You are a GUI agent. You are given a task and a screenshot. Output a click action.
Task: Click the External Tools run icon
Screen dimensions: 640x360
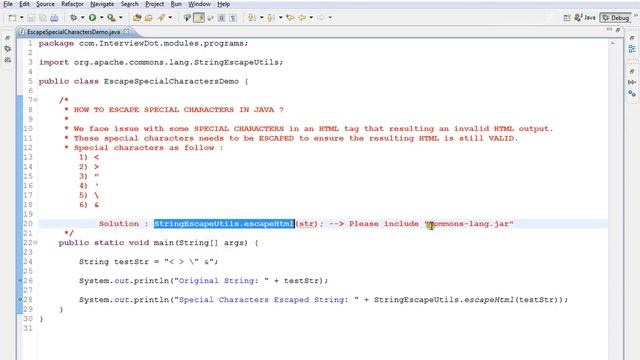tap(111, 18)
